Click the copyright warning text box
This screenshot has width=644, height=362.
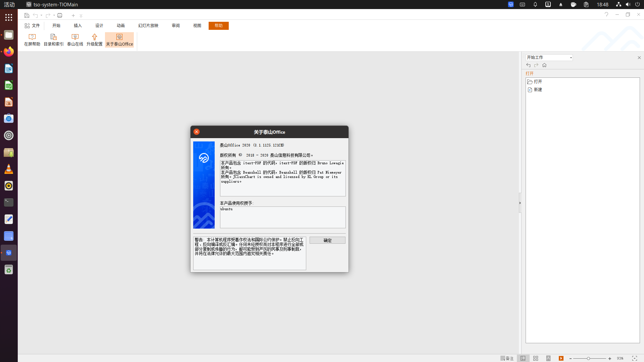point(250,253)
